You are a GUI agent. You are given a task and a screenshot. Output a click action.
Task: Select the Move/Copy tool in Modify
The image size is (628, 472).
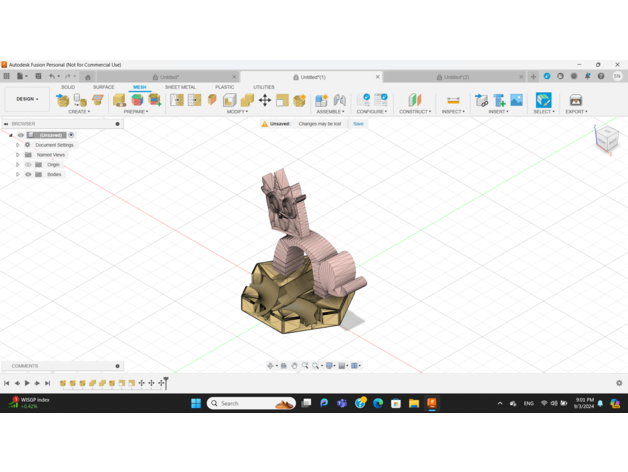tap(265, 100)
